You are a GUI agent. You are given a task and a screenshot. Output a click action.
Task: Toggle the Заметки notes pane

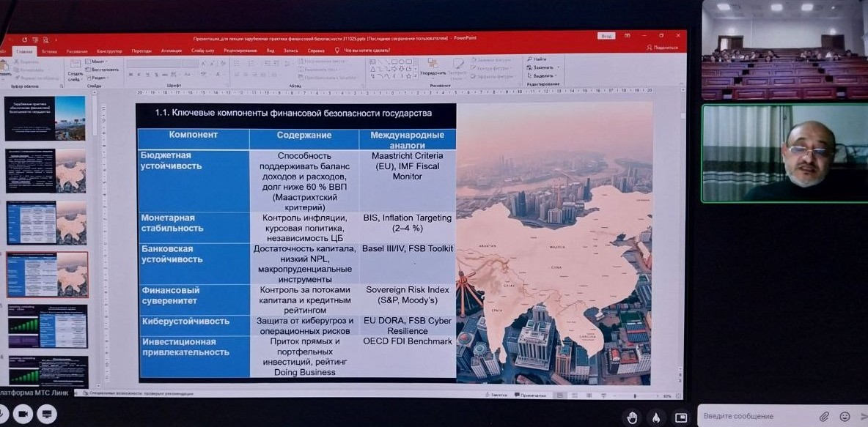pyautogui.click(x=498, y=396)
